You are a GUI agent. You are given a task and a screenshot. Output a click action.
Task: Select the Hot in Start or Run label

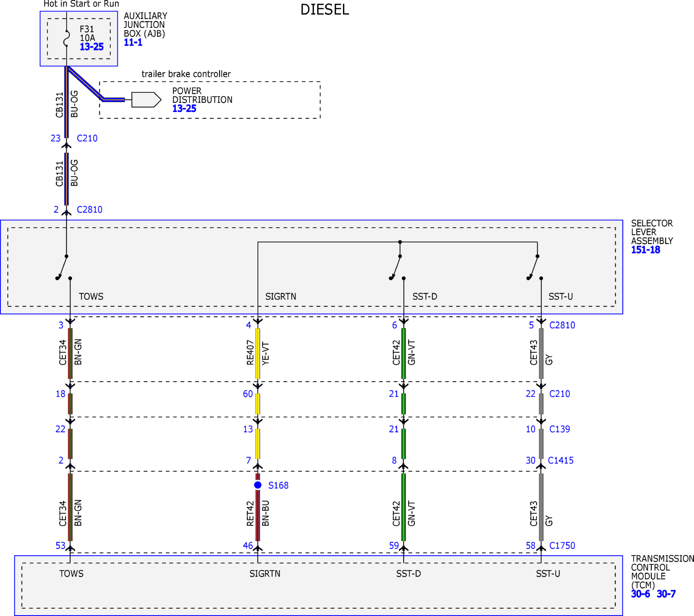[x=81, y=4]
